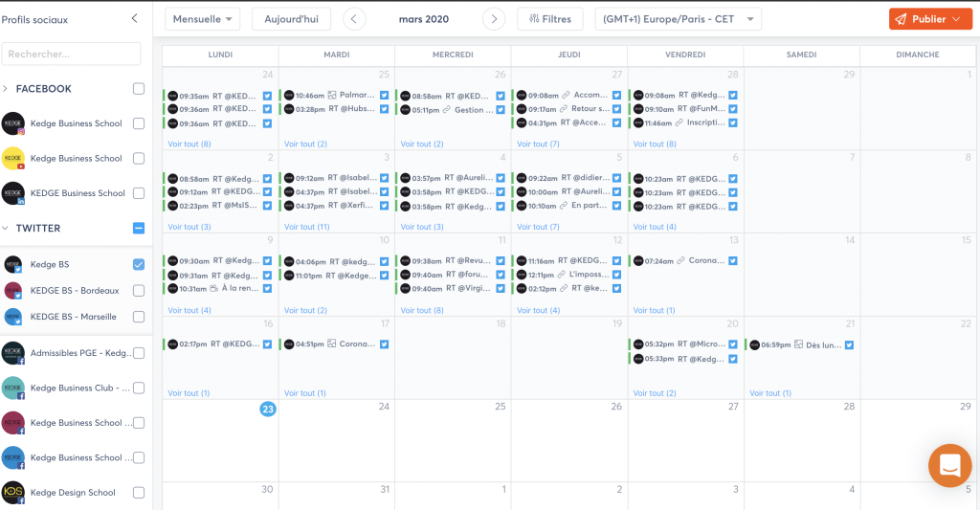Check the KEDGE BS - Marseille profile
The height and width of the screenshot is (510, 980).
coord(139,317)
